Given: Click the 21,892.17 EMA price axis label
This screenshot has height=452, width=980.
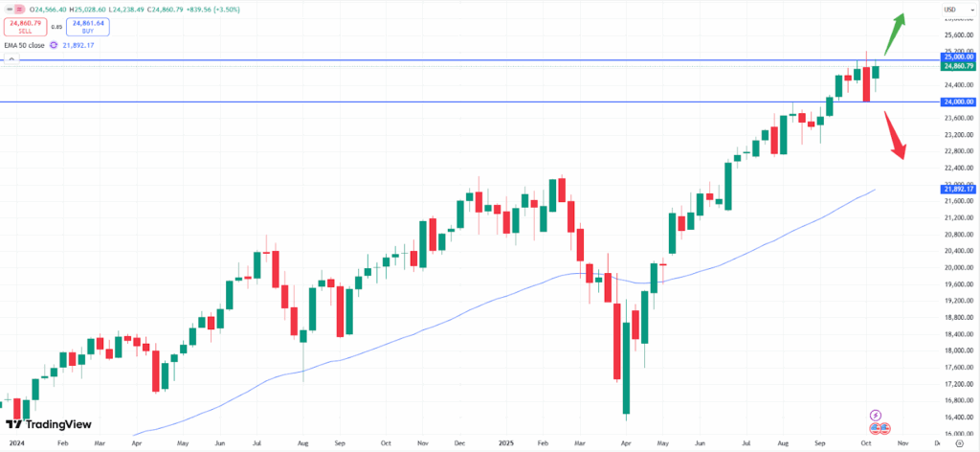Looking at the screenshot, I should tap(951, 190).
